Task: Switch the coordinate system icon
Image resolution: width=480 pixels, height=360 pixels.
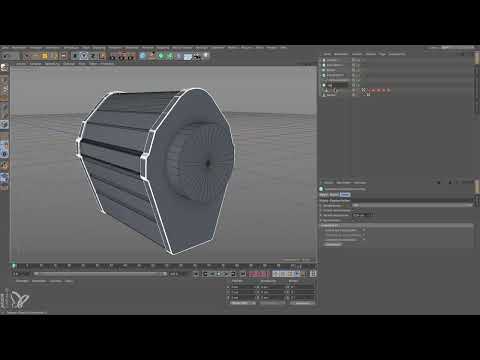Action: 102,56
